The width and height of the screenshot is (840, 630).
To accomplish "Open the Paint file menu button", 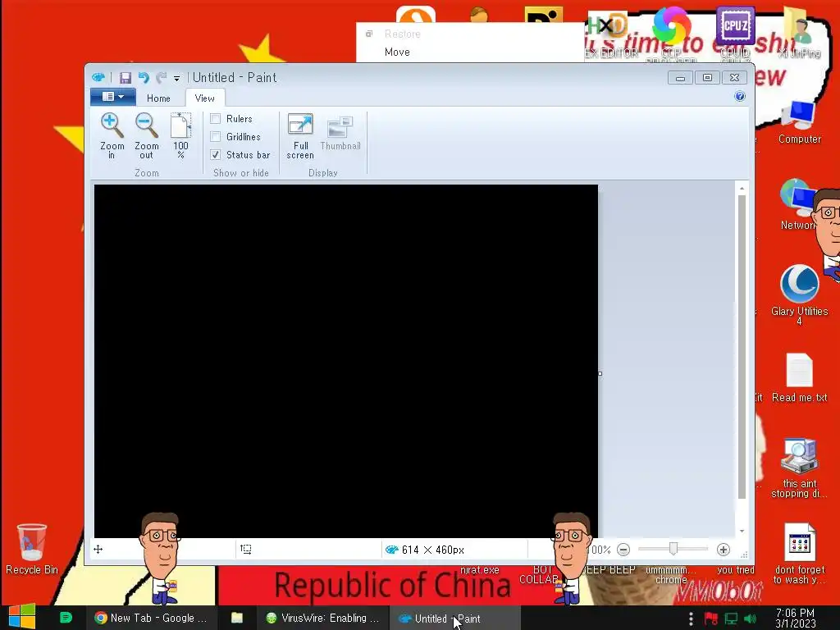I will [112, 97].
